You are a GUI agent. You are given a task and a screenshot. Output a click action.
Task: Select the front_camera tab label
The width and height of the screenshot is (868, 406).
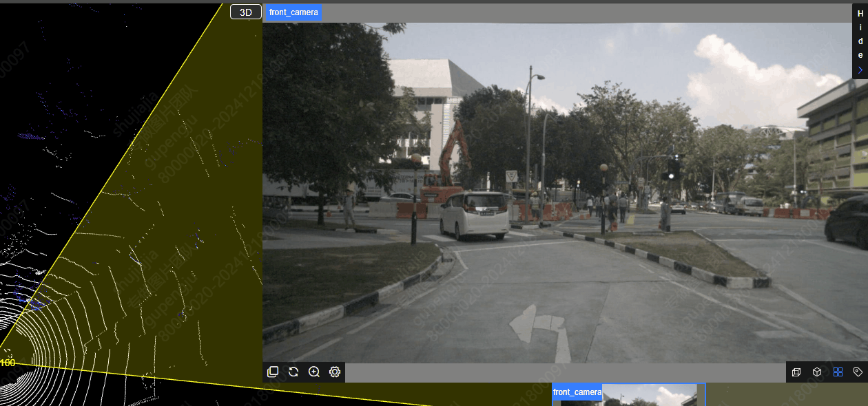click(x=293, y=12)
